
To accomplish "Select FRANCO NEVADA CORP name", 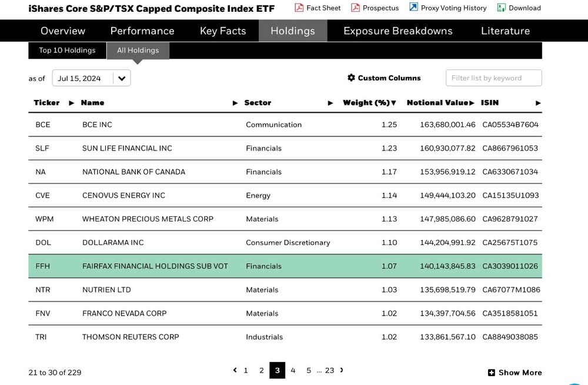I will (x=124, y=313).
